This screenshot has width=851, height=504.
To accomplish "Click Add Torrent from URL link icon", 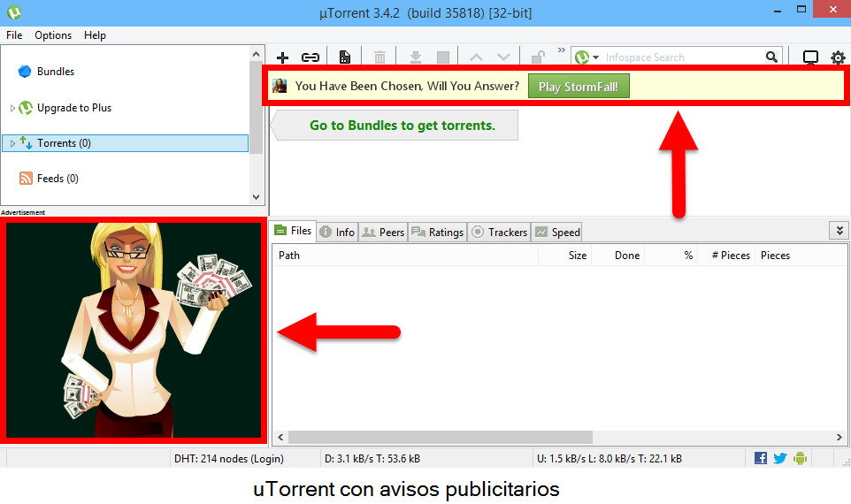I will pos(310,57).
